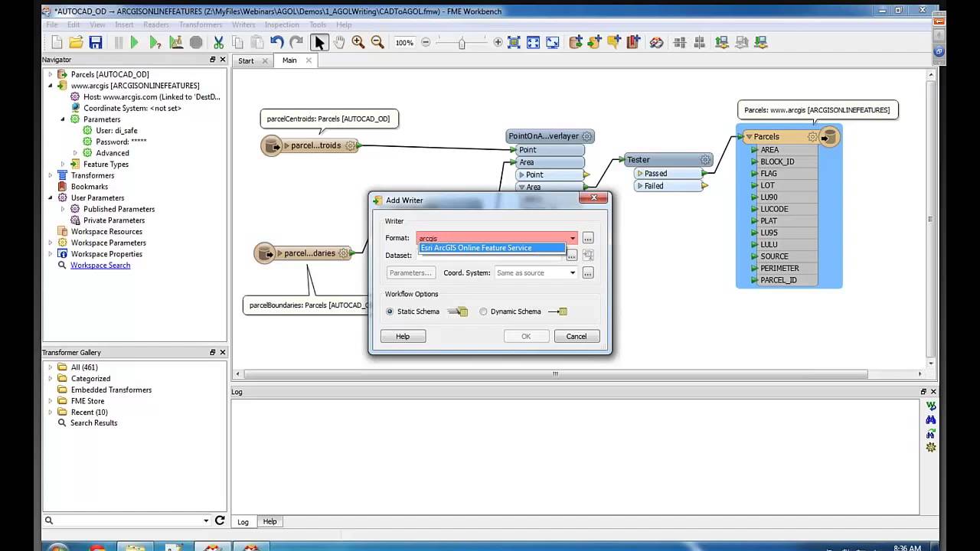Expand the Feature Types node
Viewport: 980px width, 551px height.
[63, 164]
